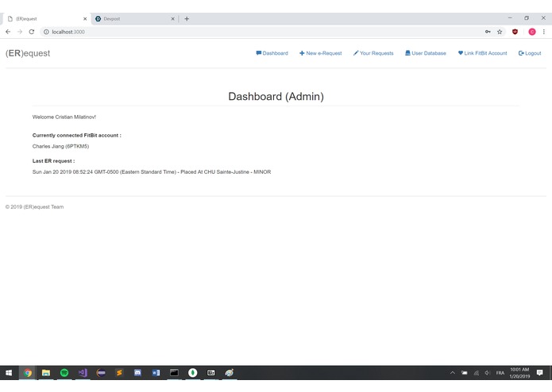The width and height of the screenshot is (552, 392).
Task: Open network status in tray
Action: coord(476,373)
